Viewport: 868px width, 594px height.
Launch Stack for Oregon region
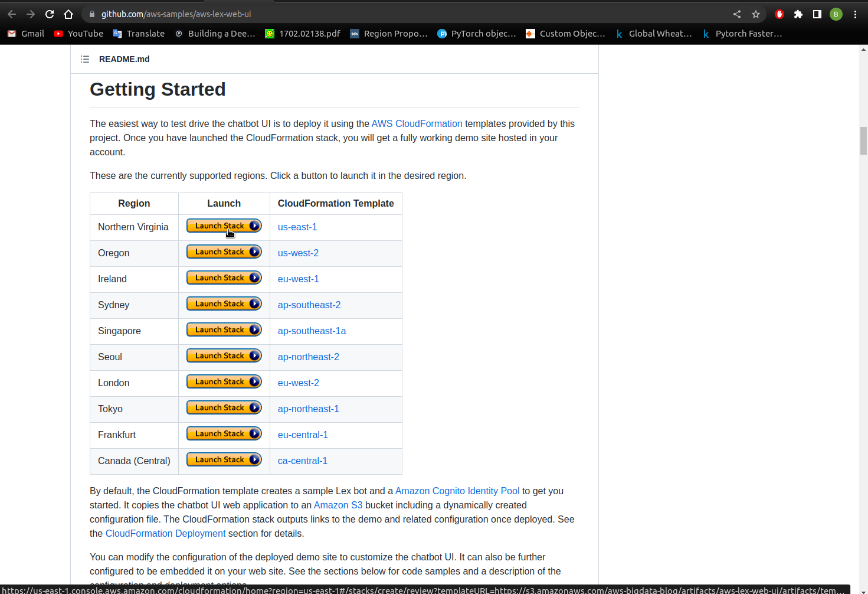pyautogui.click(x=224, y=252)
